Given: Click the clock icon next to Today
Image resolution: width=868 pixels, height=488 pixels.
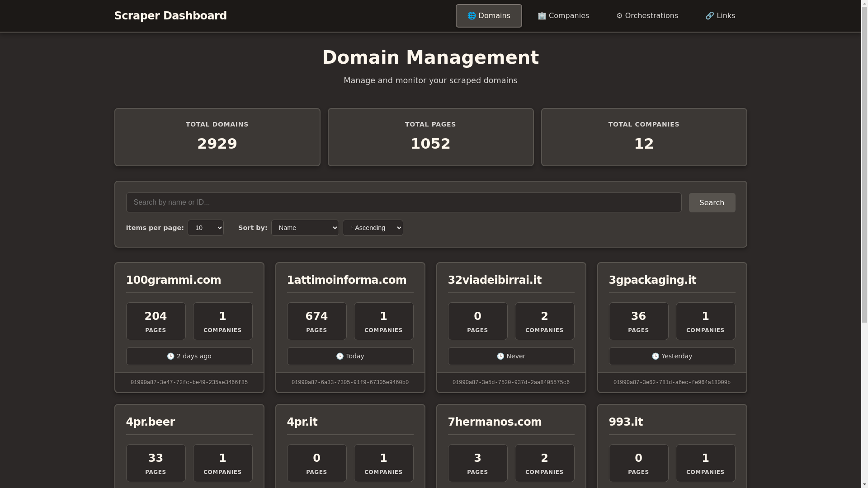Looking at the screenshot, I should pos(340,356).
